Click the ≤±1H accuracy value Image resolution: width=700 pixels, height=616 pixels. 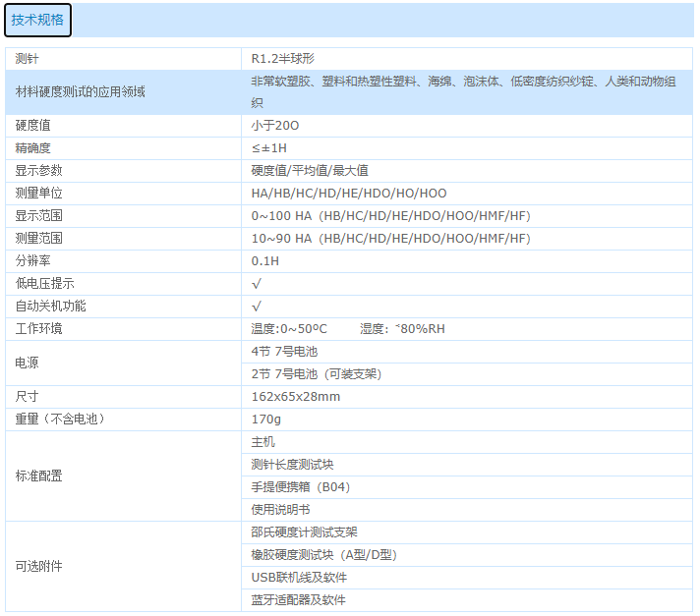[x=269, y=148]
